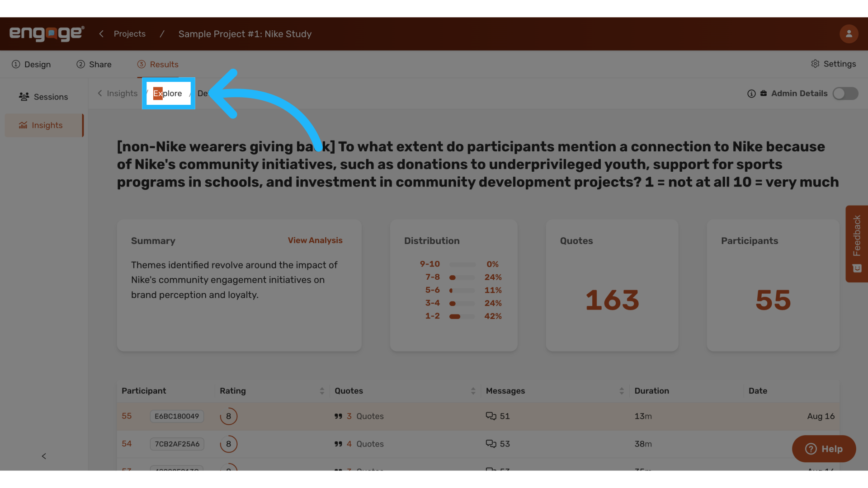
Task: Click the rating circle for participant 55
Action: [229, 416]
